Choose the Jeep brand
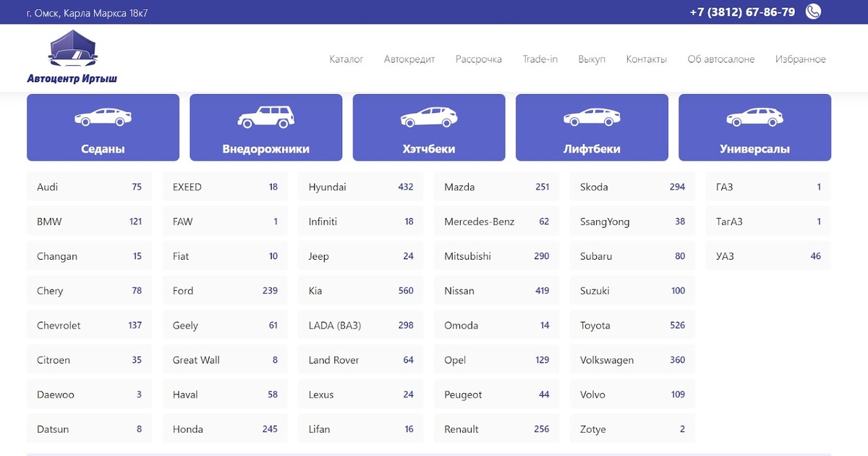 pos(361,256)
